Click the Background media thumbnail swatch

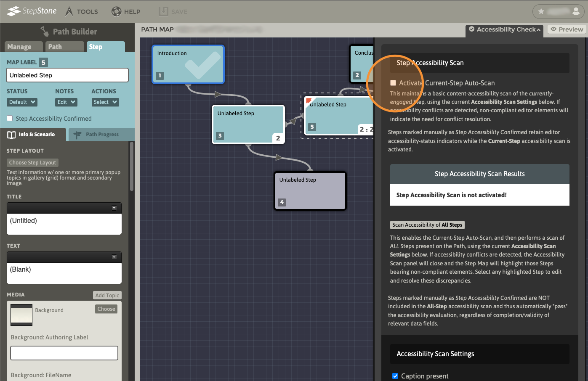[x=21, y=315]
